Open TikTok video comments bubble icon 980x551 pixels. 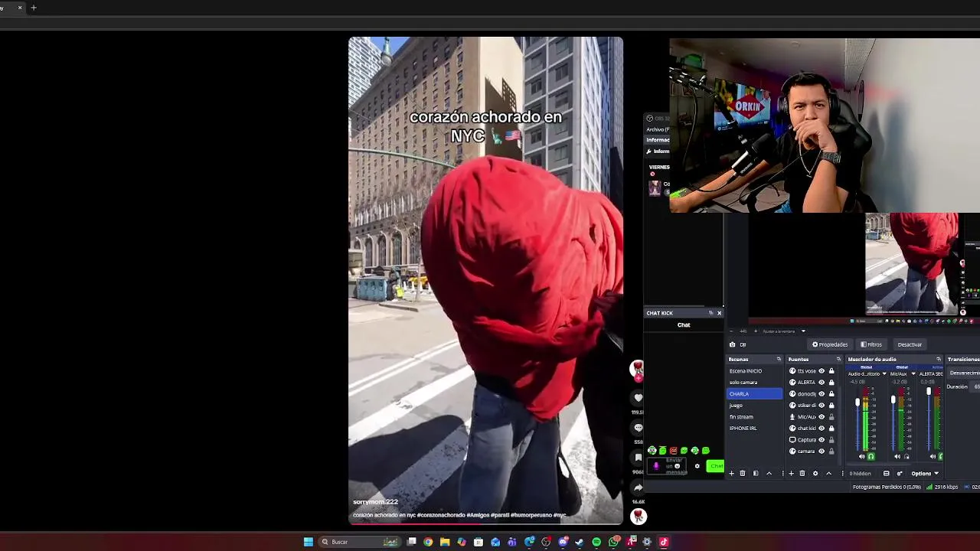tap(638, 428)
